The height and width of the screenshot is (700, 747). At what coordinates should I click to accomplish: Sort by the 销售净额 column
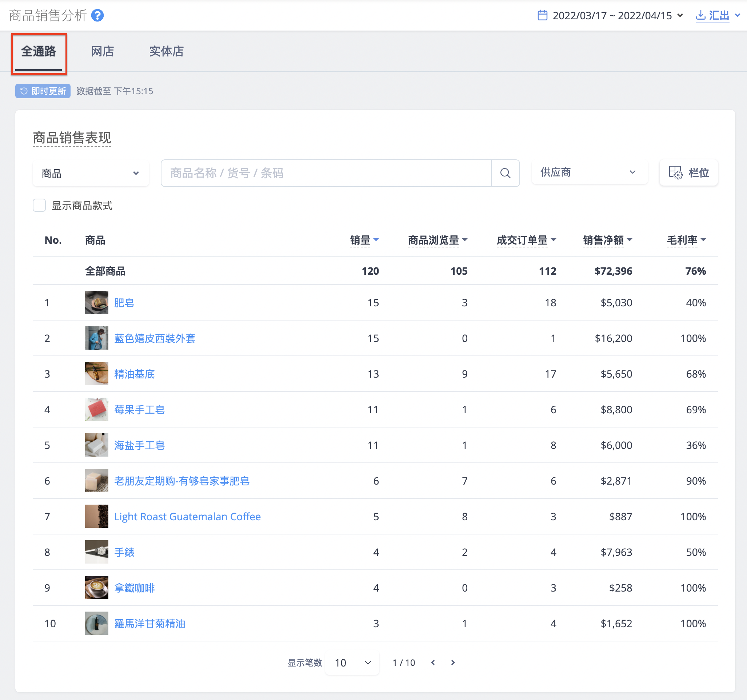(x=607, y=240)
